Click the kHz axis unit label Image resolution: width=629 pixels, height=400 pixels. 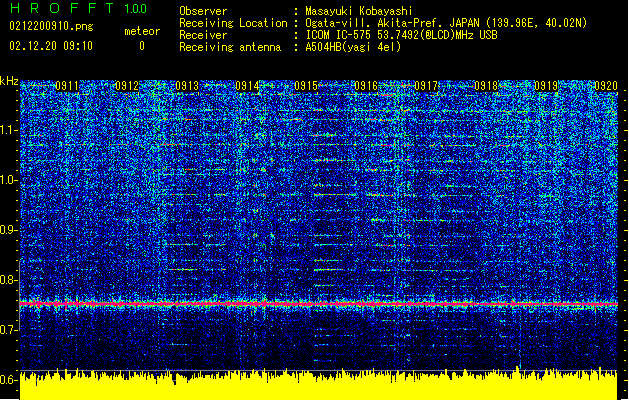pos(9,81)
